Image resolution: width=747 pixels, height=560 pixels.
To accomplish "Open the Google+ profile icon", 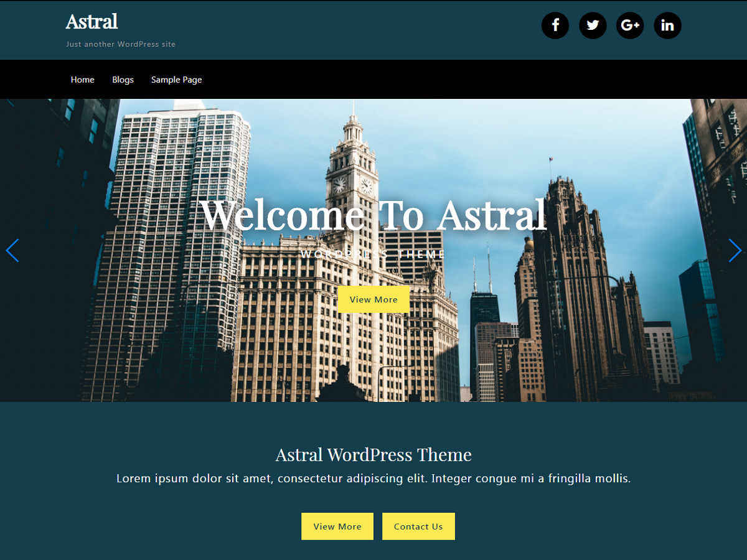I will point(630,26).
